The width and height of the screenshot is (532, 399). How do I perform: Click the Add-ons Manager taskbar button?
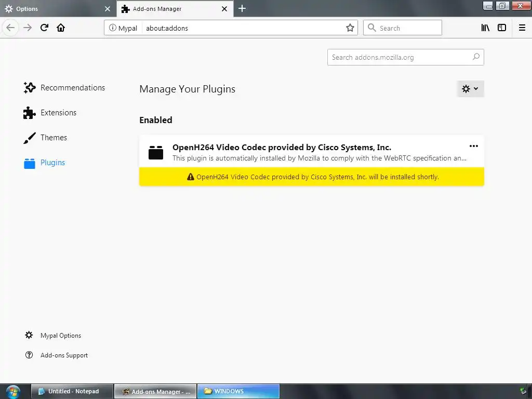click(x=155, y=391)
